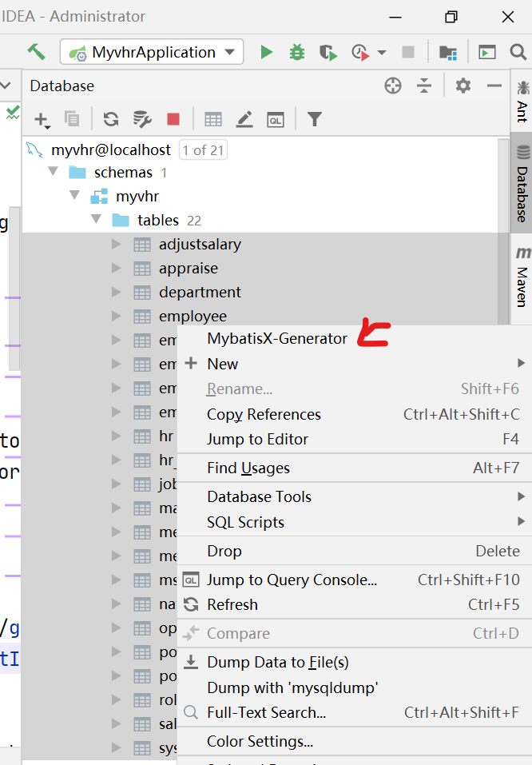The image size is (532, 765).
Task: Click the tables folder label
Action: pyautogui.click(x=158, y=220)
